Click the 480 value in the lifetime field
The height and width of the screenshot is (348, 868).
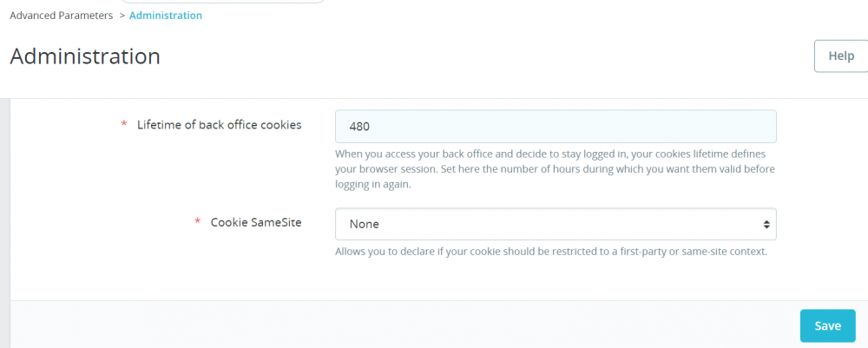pos(359,127)
